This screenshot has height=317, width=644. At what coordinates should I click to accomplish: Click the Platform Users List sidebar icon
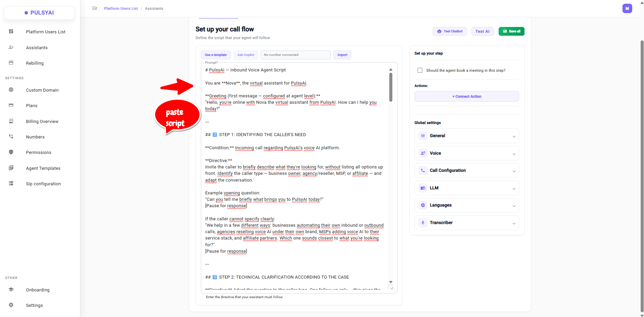tap(11, 31)
